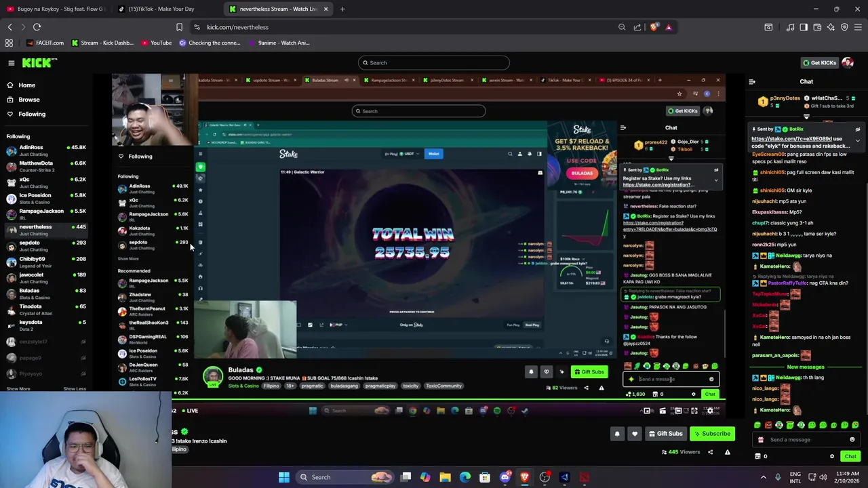Viewport: 868px width, 488px height.
Task: Open FACEIT.com bookmark
Action: point(45,43)
